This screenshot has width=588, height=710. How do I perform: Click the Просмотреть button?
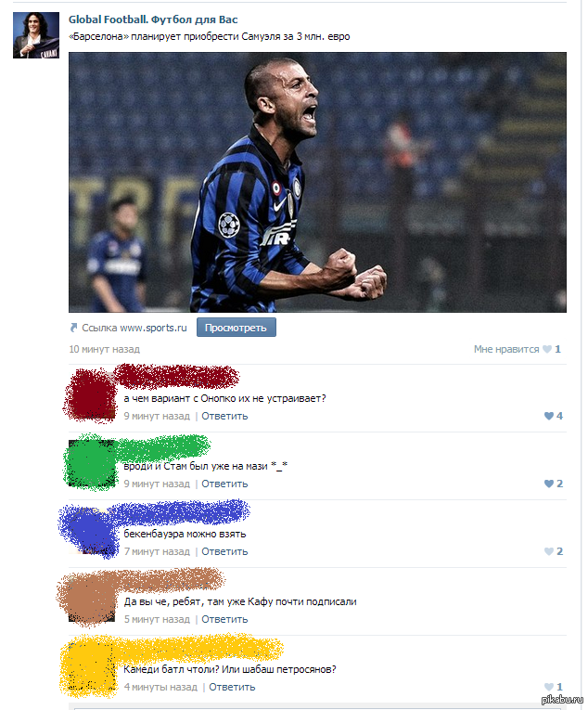pyautogui.click(x=236, y=328)
